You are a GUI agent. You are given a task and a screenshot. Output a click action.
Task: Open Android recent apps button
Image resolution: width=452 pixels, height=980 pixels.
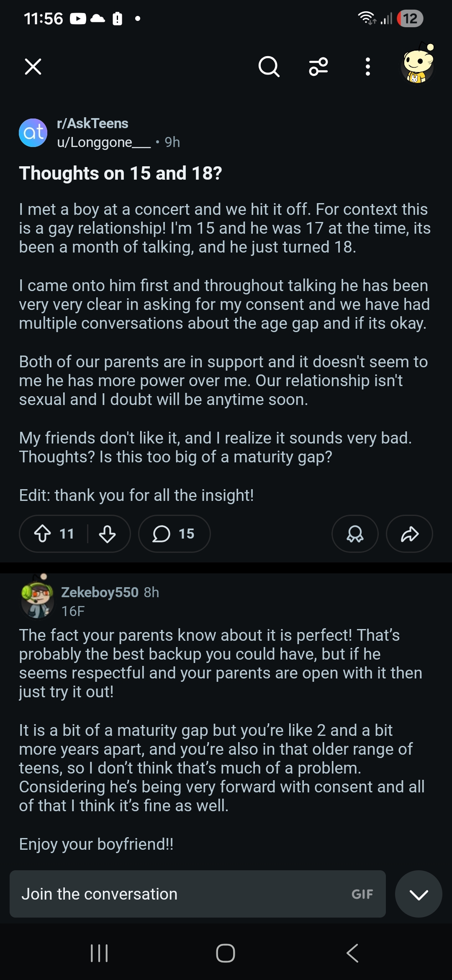pos(100,953)
